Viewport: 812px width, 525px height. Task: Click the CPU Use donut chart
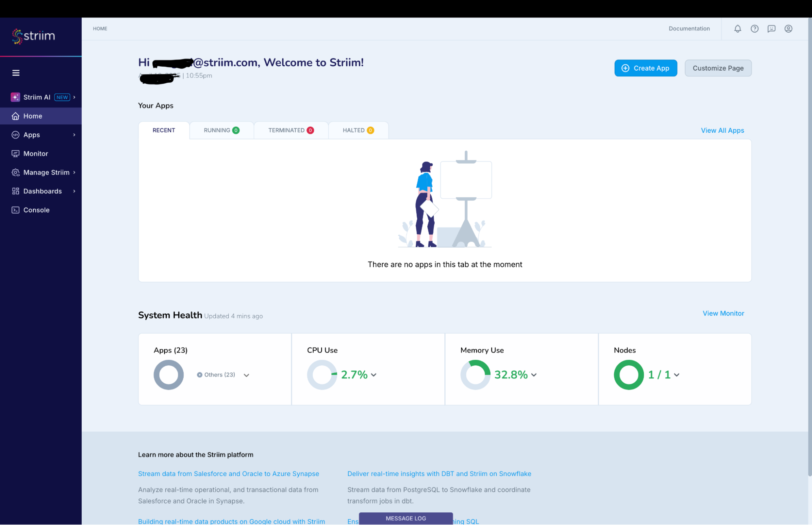(x=322, y=375)
